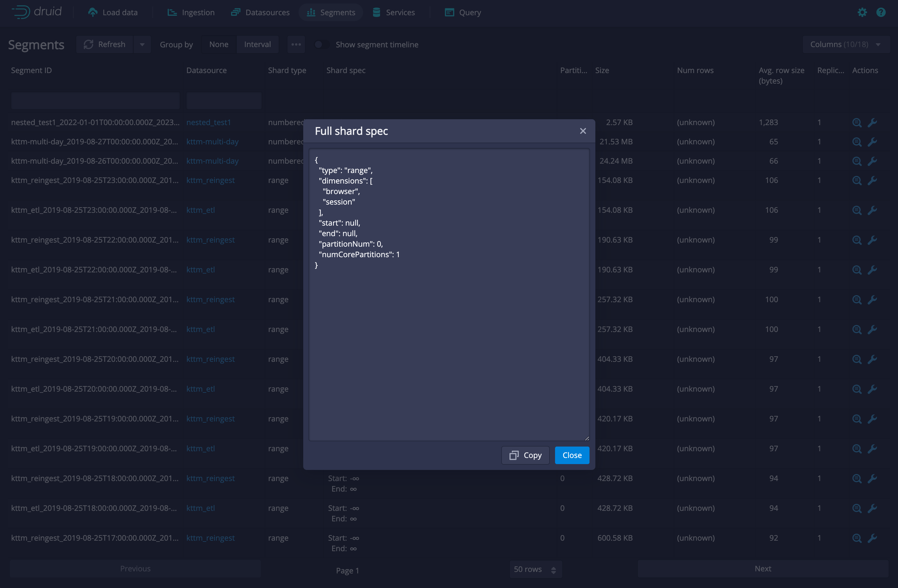Image resolution: width=898 pixels, height=588 pixels.
Task: Open the help question mark icon
Action: click(x=881, y=13)
